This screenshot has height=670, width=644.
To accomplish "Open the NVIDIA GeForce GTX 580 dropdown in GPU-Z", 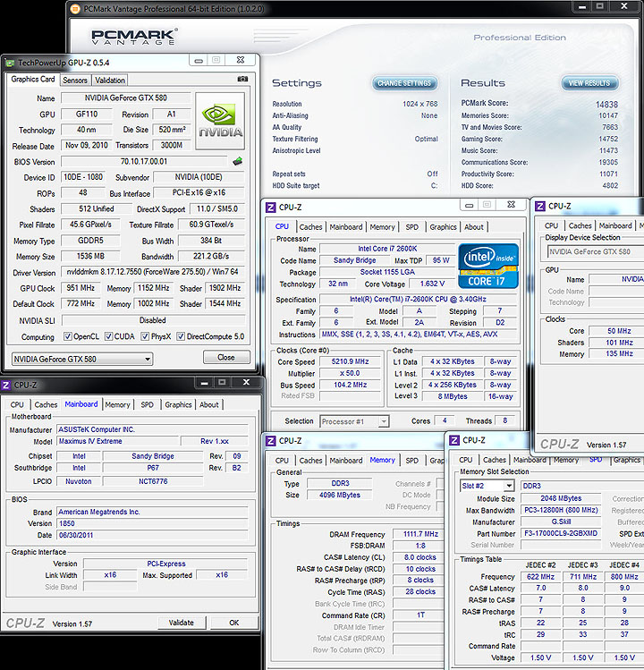I will (x=82, y=359).
